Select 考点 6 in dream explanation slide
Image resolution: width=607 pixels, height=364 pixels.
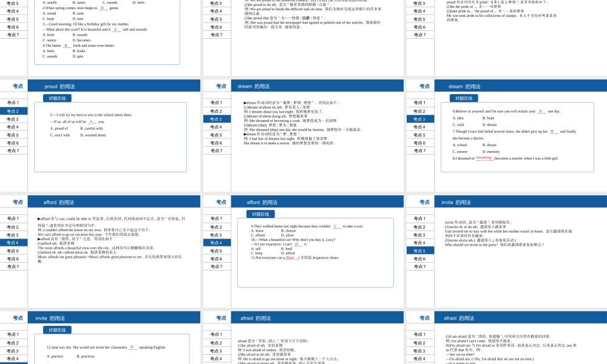click(x=217, y=143)
